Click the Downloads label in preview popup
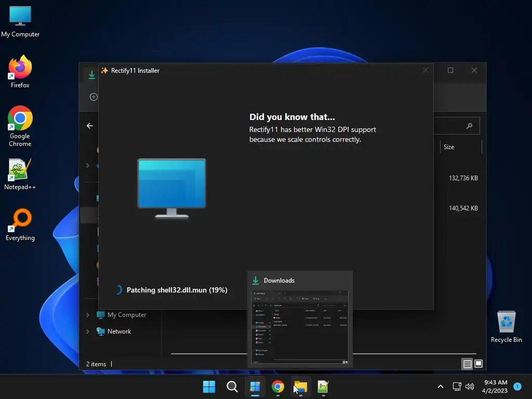The image size is (532, 399). pos(279,281)
